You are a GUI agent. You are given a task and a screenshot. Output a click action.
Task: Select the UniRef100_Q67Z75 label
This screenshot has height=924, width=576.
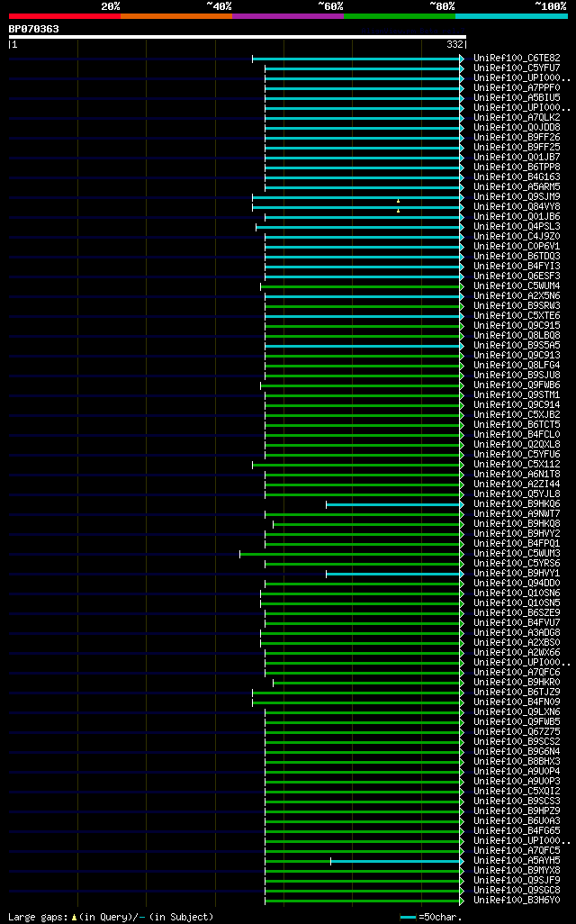click(517, 732)
